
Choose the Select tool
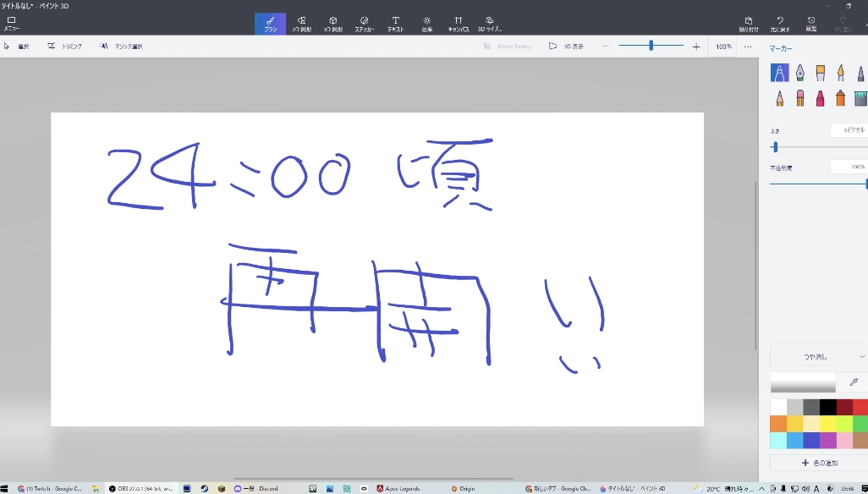(x=17, y=47)
